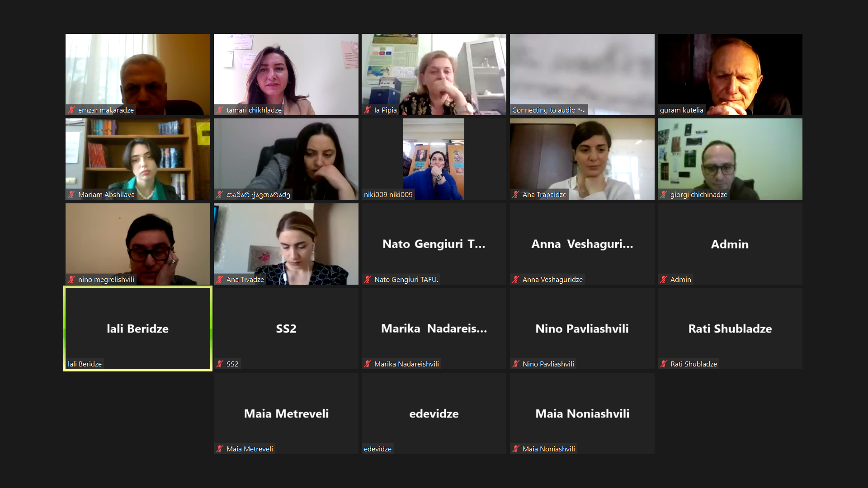Click muted mic icon beside emzar makaradze

71,110
